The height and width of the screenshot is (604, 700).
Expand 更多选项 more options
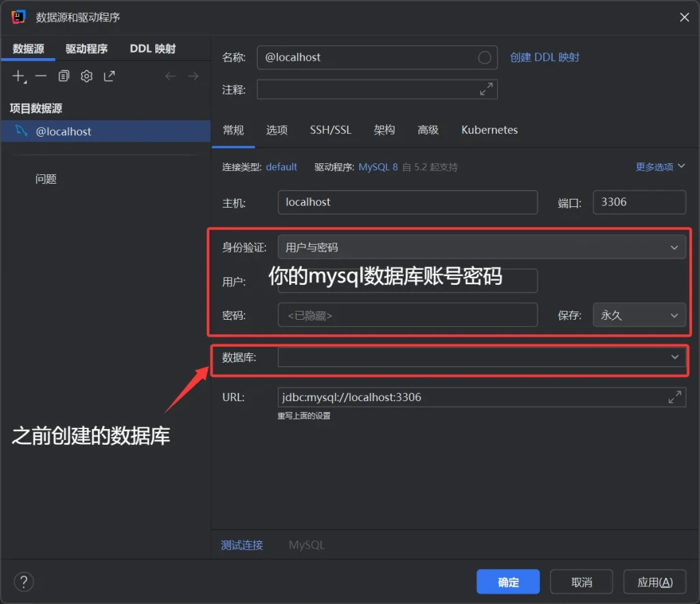[660, 167]
